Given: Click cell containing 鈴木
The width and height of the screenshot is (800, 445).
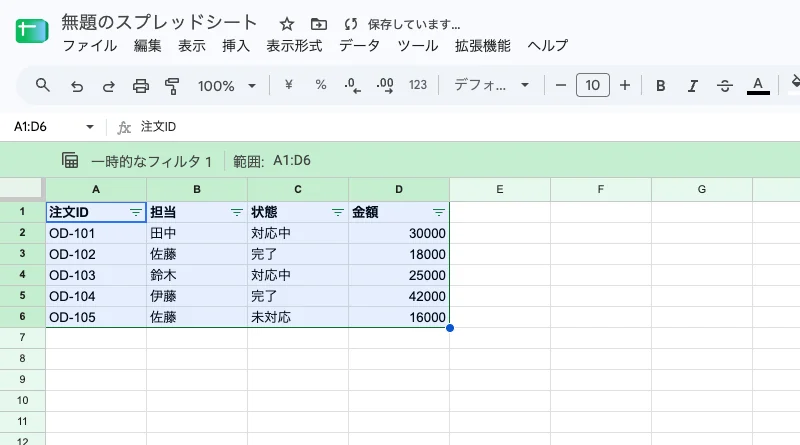Looking at the screenshot, I should [197, 275].
